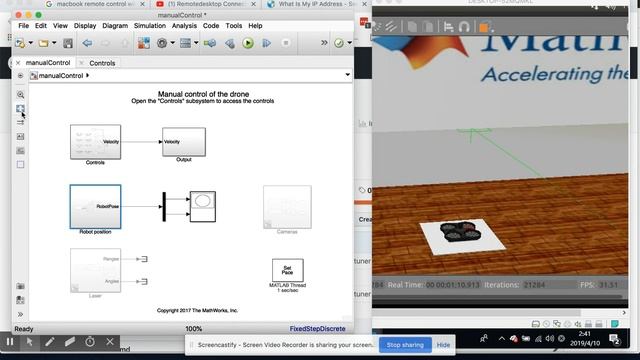This screenshot has height=360, width=640.
Task: Open the Diagram menu
Action: [x=115, y=26]
